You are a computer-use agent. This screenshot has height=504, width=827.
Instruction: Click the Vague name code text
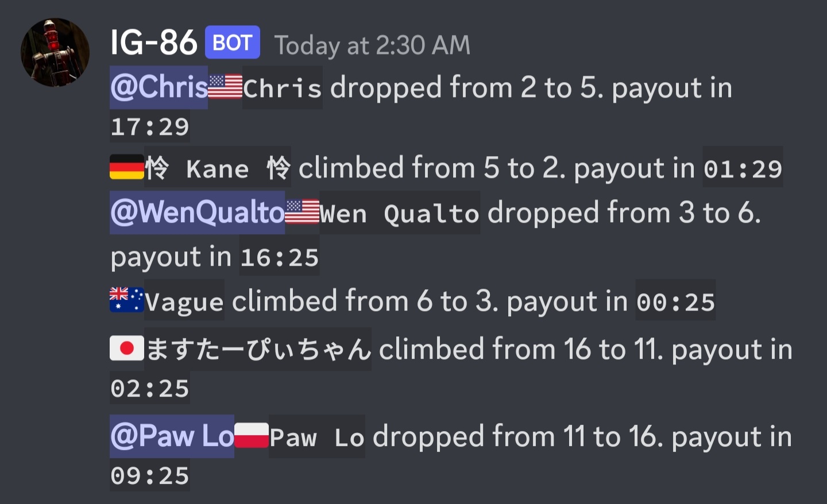[x=184, y=301]
